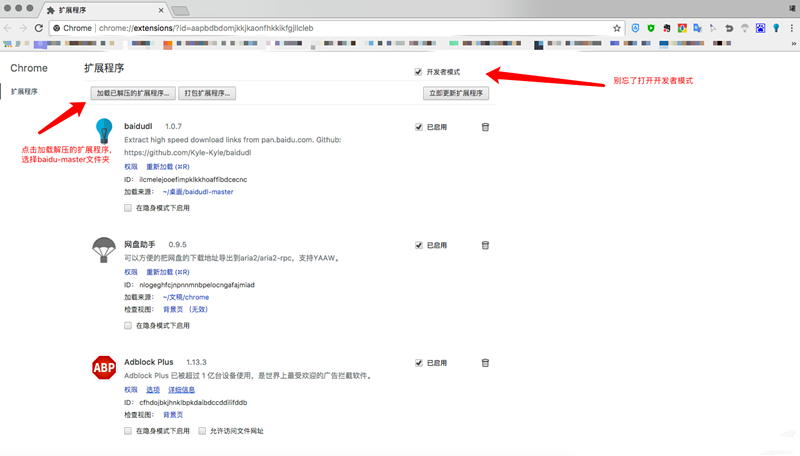Enable 网盘助手 in incognito mode checkbox

click(x=128, y=325)
